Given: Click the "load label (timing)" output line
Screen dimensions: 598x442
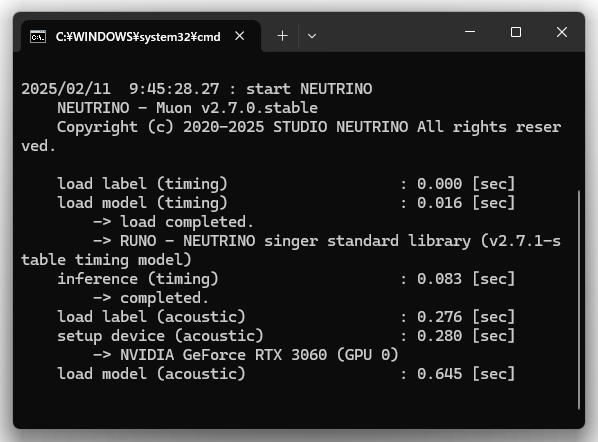Looking at the screenshot, I should point(286,184).
